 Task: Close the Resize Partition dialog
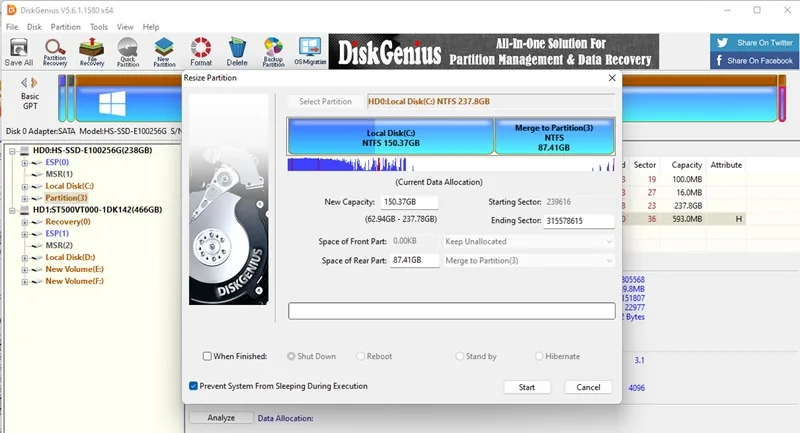pos(612,78)
